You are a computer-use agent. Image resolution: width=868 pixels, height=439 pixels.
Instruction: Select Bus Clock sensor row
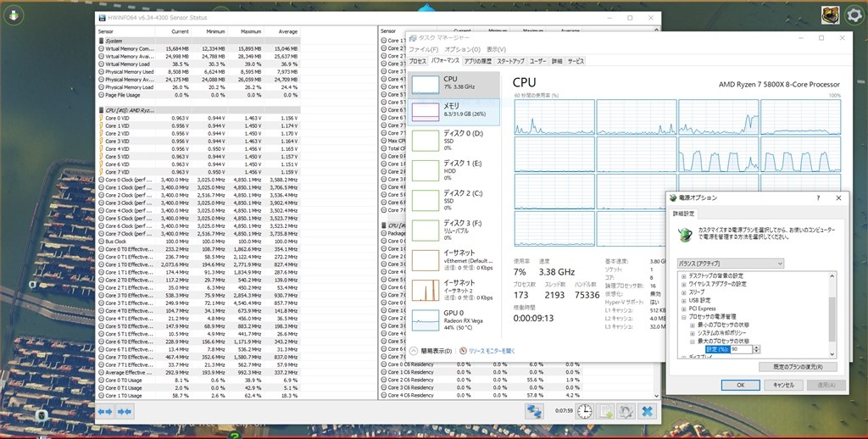(x=198, y=242)
